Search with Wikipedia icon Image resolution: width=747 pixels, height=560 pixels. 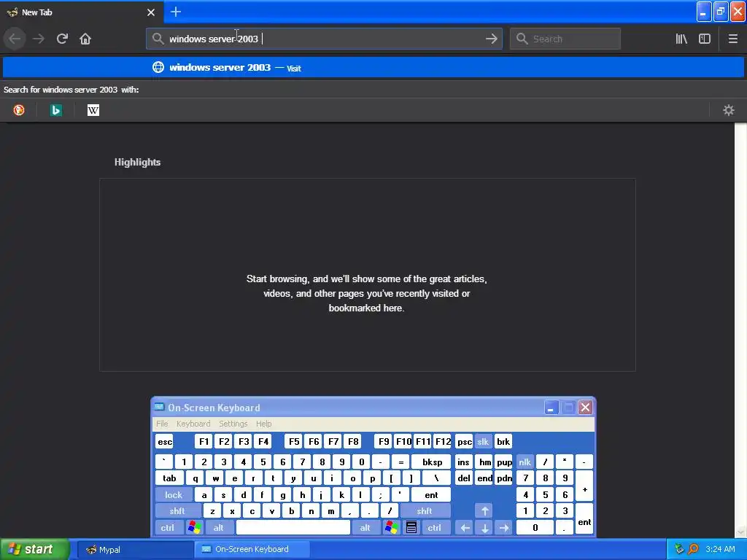pos(93,110)
